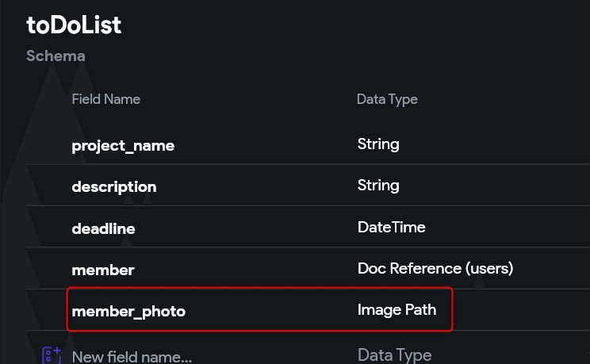Select the whole deadline schema row
The image size is (590, 364).
(308, 227)
